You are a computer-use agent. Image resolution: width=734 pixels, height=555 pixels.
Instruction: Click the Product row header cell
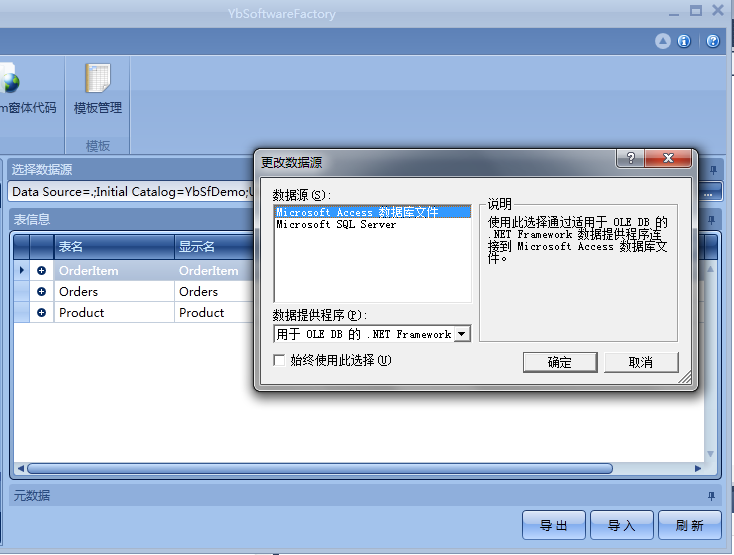tap(22, 313)
